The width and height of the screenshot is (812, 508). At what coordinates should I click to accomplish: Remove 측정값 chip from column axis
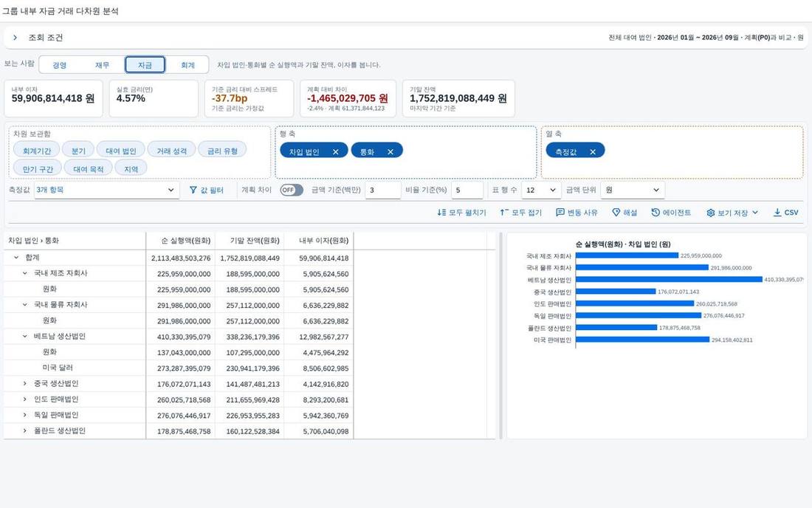pos(593,151)
